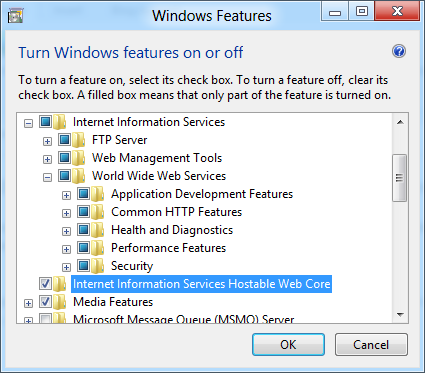Viewport: 425px width, 373px height.
Task: Click the vertical scrollbar thumb
Action: click(400, 178)
